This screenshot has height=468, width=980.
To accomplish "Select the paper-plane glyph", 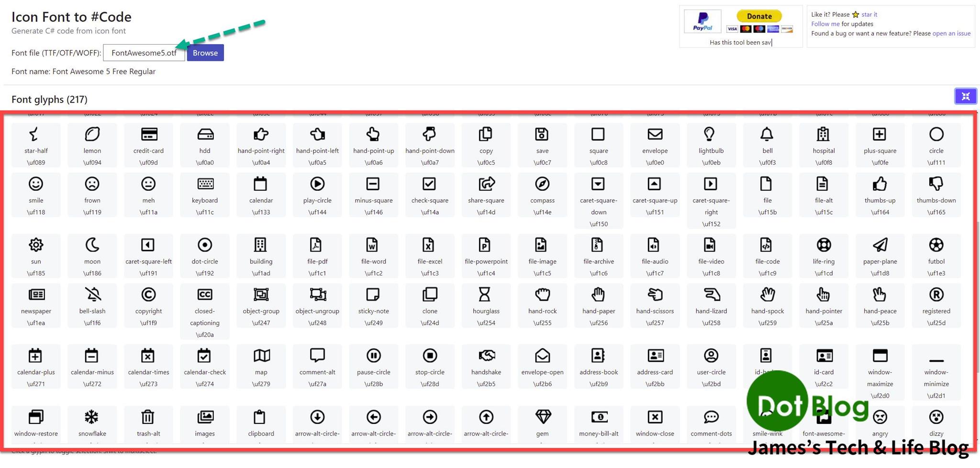I will [880, 255].
